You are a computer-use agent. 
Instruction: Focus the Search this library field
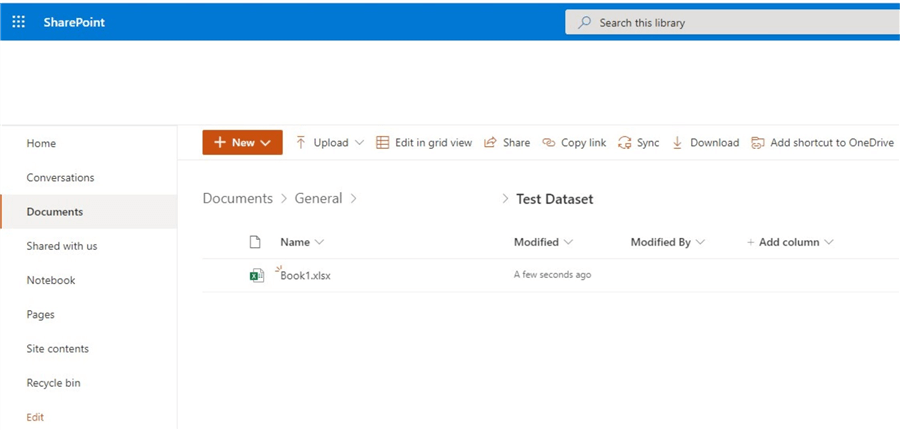[732, 23]
